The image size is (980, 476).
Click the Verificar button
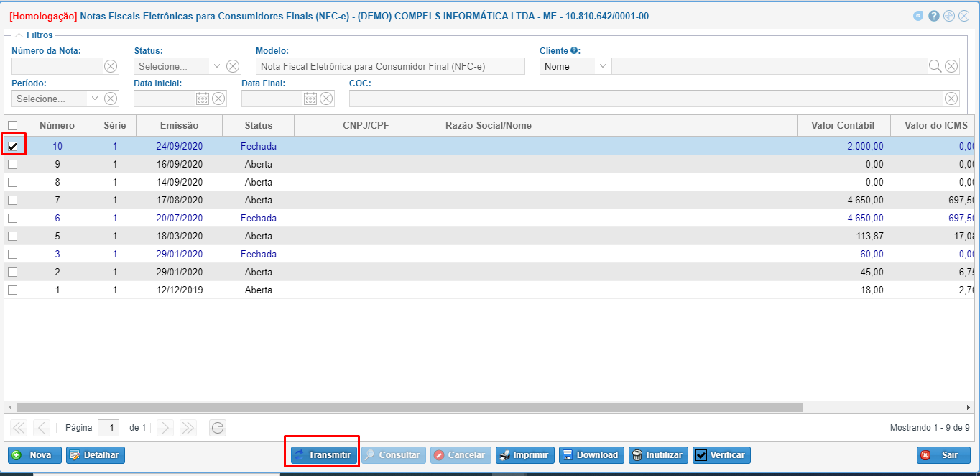pyautogui.click(x=721, y=455)
